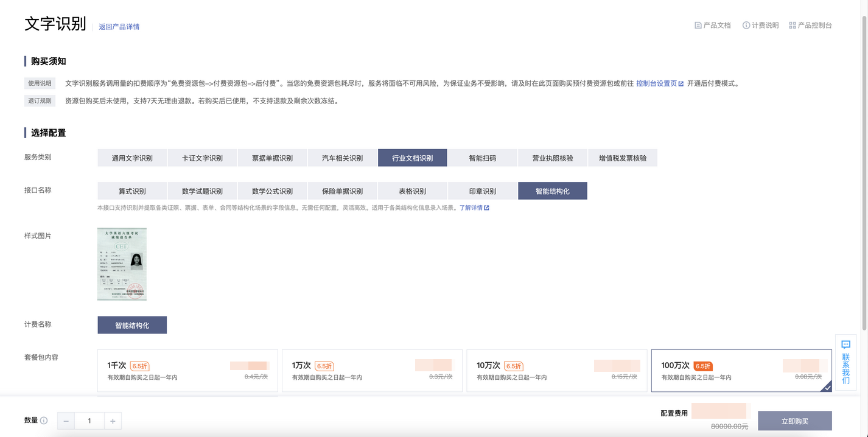Choose 表格识别 interface

pyautogui.click(x=413, y=191)
